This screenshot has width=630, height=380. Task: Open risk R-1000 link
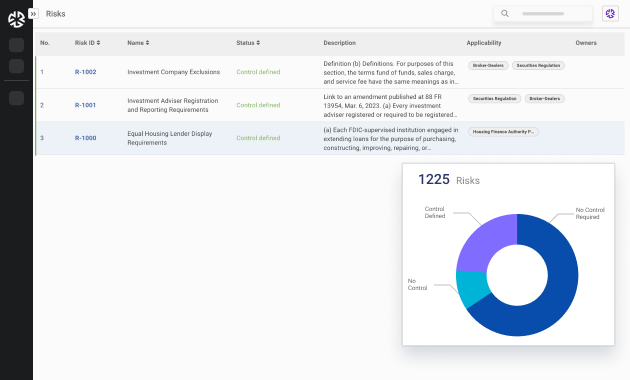coord(86,138)
